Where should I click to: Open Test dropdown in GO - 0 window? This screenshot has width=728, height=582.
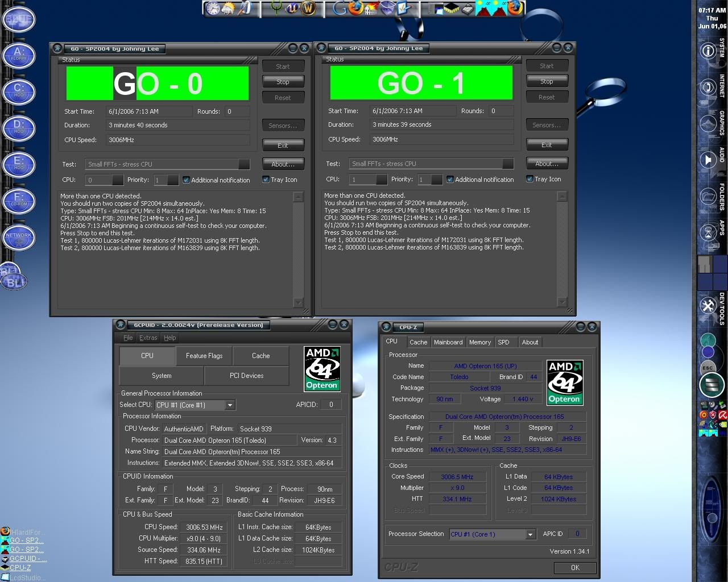244,164
